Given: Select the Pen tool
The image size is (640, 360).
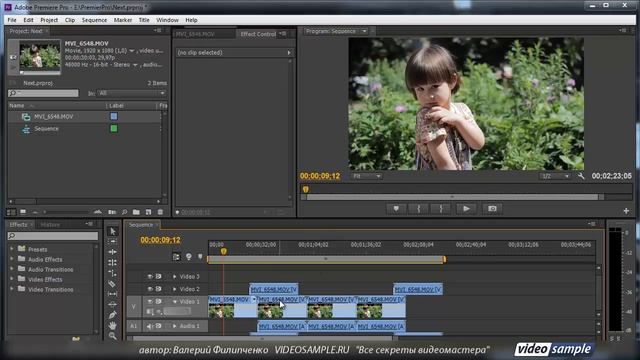Looking at the screenshot, I should 113,315.
